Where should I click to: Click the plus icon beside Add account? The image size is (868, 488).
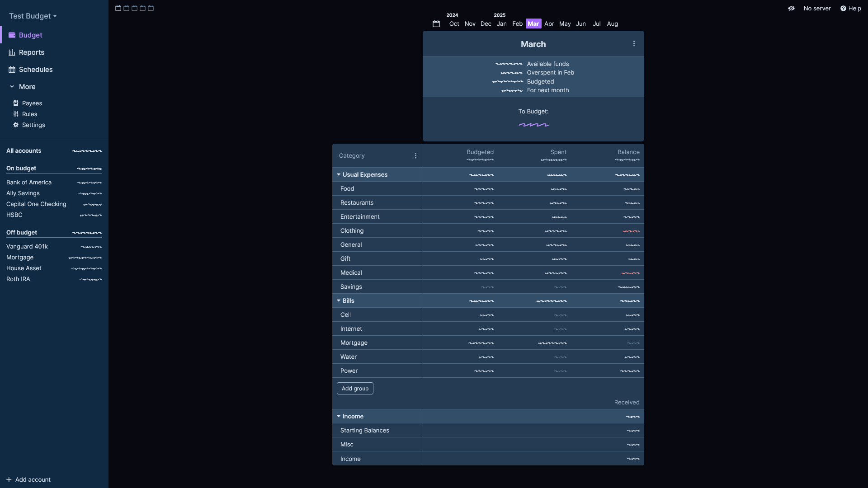(x=9, y=479)
